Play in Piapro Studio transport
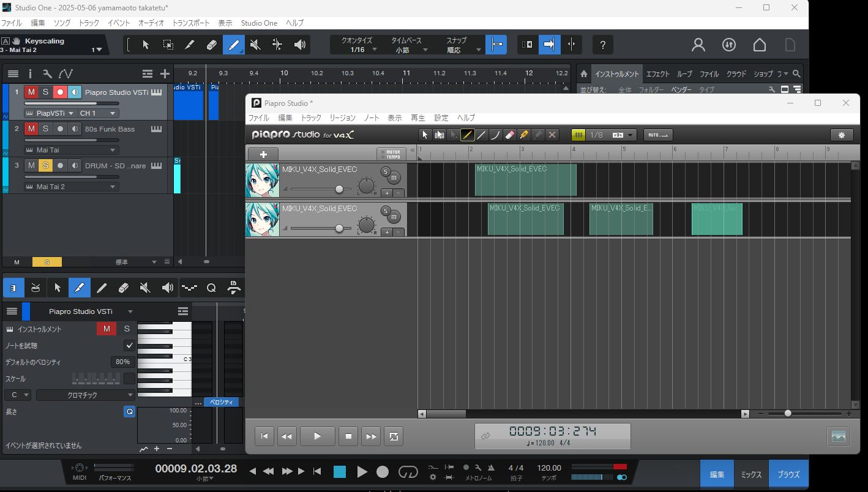868x492 pixels. tap(317, 436)
